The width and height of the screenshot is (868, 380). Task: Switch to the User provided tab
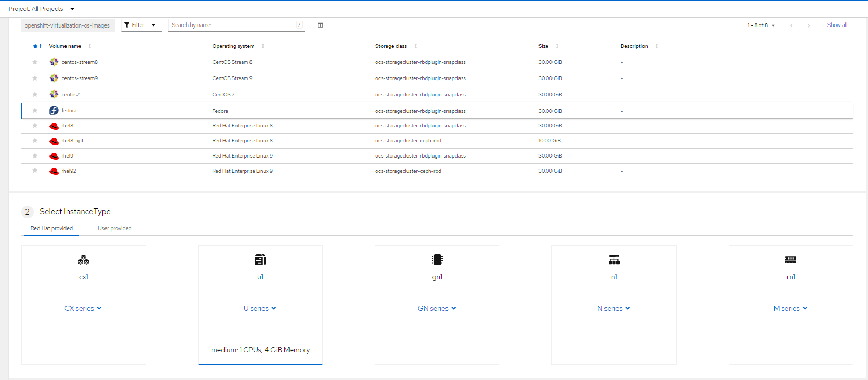pos(114,228)
